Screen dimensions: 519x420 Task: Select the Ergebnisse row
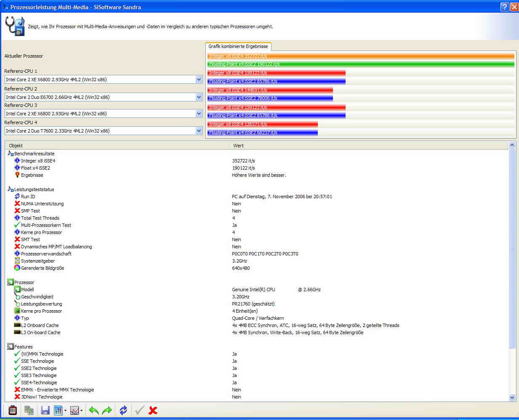click(257, 175)
